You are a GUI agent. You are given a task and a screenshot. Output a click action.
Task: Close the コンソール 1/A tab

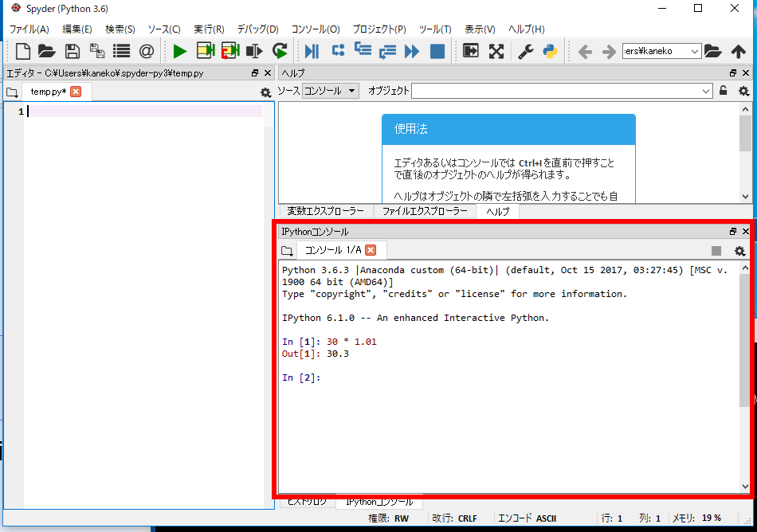pos(371,250)
